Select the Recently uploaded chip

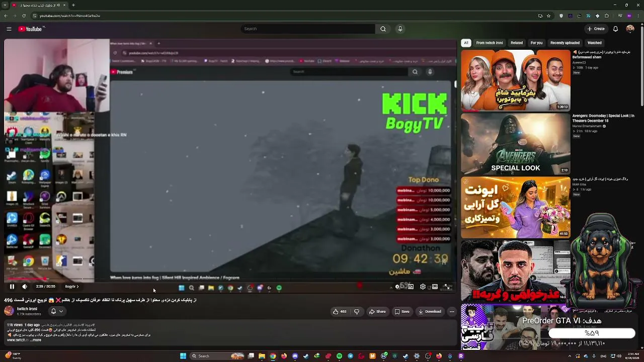pyautogui.click(x=565, y=43)
